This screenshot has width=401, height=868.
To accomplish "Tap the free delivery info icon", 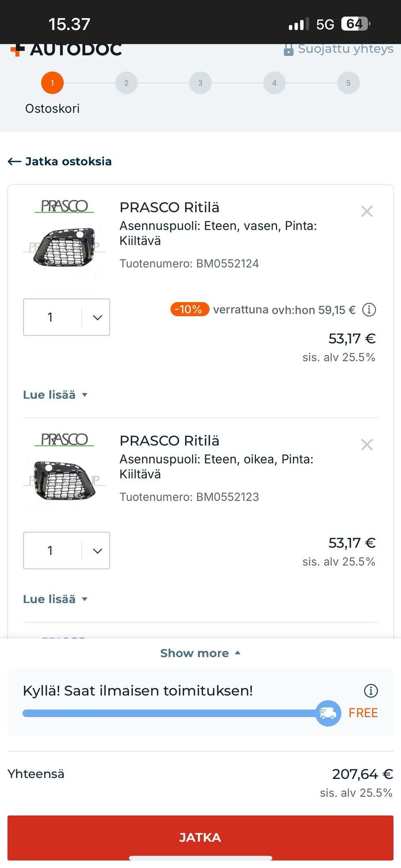I will pyautogui.click(x=371, y=691).
